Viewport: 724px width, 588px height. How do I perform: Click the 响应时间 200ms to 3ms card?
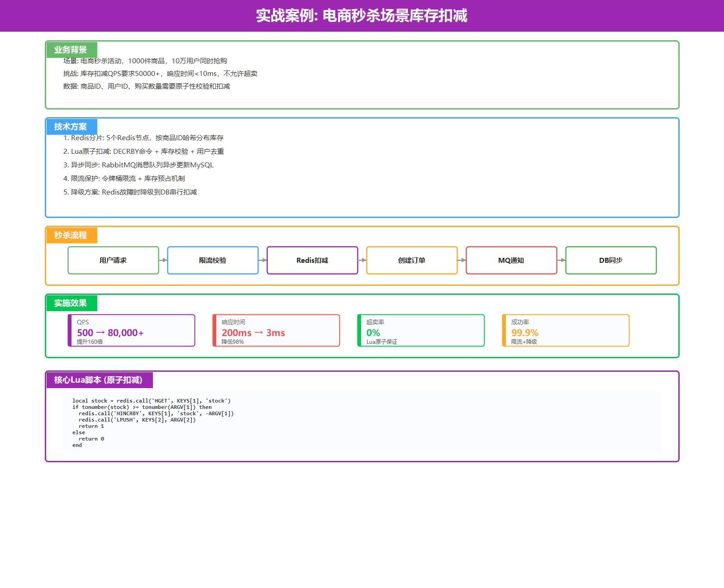(x=276, y=331)
